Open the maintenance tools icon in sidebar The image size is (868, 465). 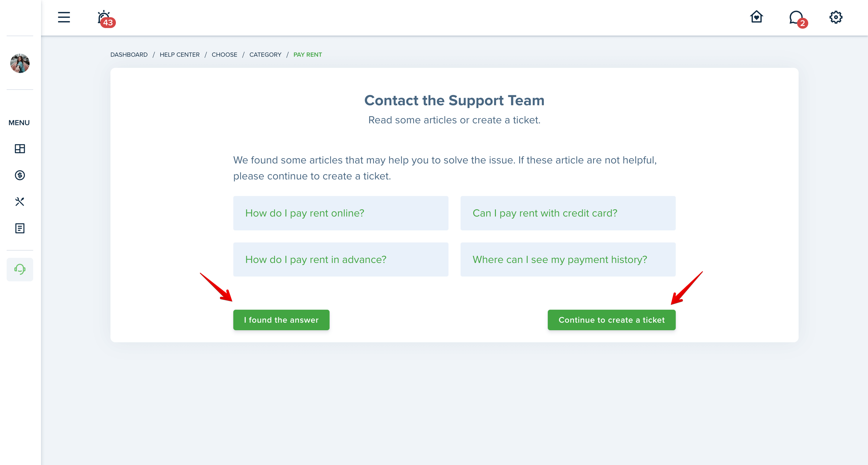coord(20,202)
